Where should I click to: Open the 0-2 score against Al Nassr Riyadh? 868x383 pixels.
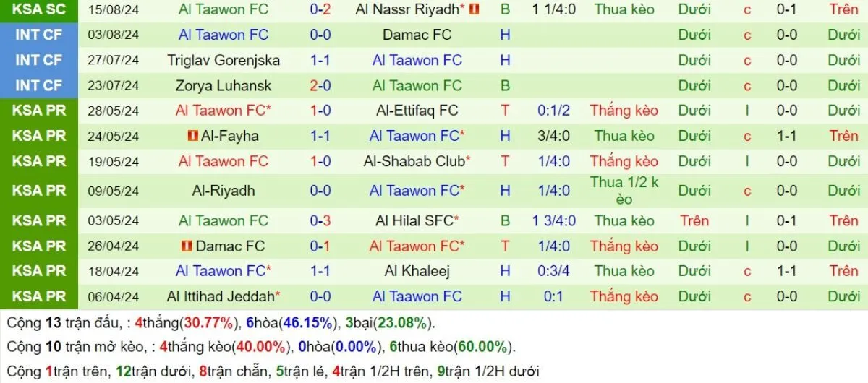click(320, 9)
